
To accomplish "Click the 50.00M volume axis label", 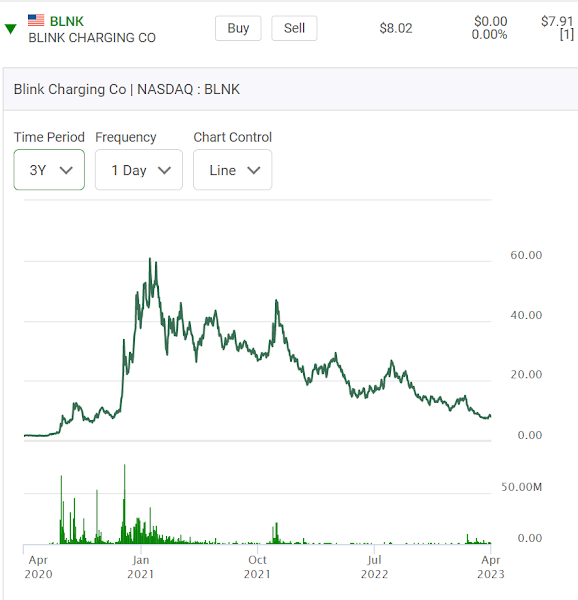I will 521,487.
